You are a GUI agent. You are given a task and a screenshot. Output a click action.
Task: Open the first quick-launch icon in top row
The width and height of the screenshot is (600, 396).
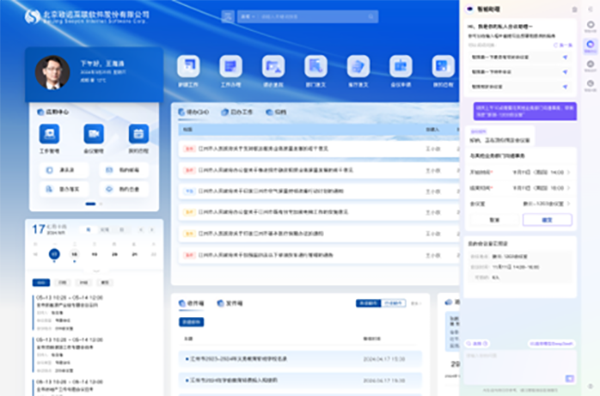(188, 66)
